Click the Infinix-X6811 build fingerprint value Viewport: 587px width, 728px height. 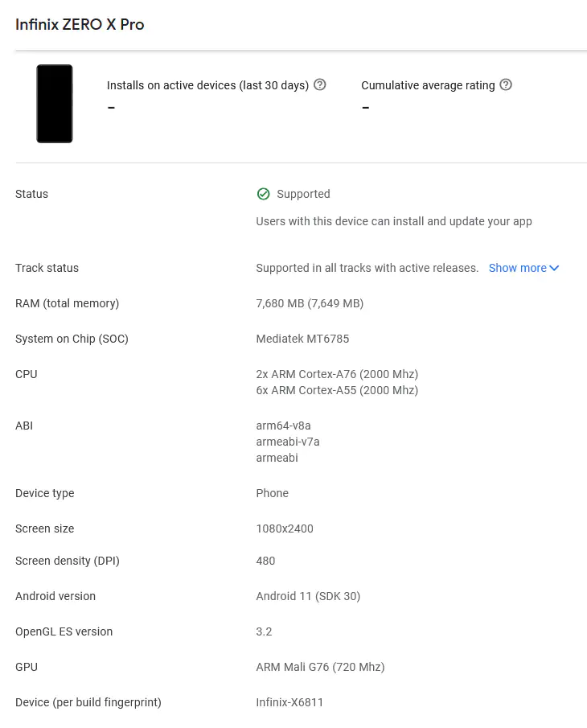click(x=289, y=702)
